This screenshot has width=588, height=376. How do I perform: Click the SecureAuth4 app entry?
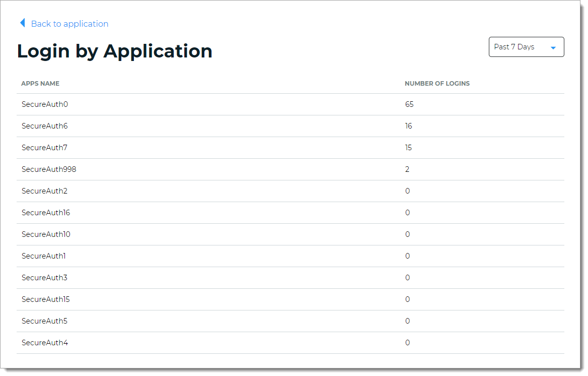[x=44, y=343]
